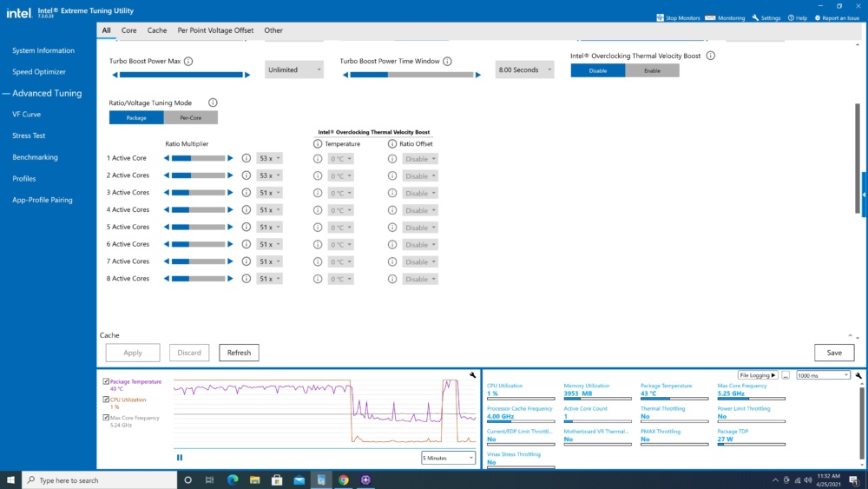Click right arrow of Turbo Boost Power Time Window slider
The width and height of the screenshot is (868, 489).
478,75
